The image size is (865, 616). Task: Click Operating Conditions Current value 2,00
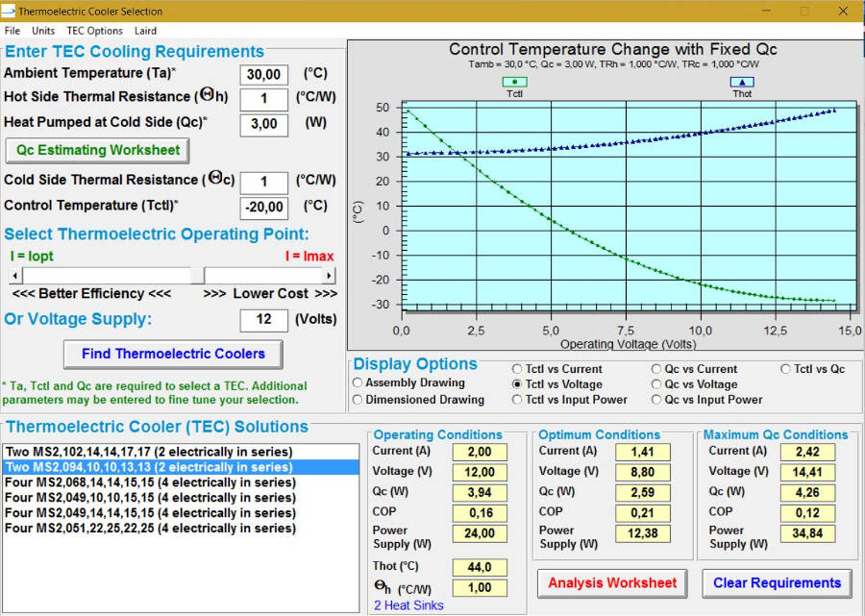click(x=480, y=452)
